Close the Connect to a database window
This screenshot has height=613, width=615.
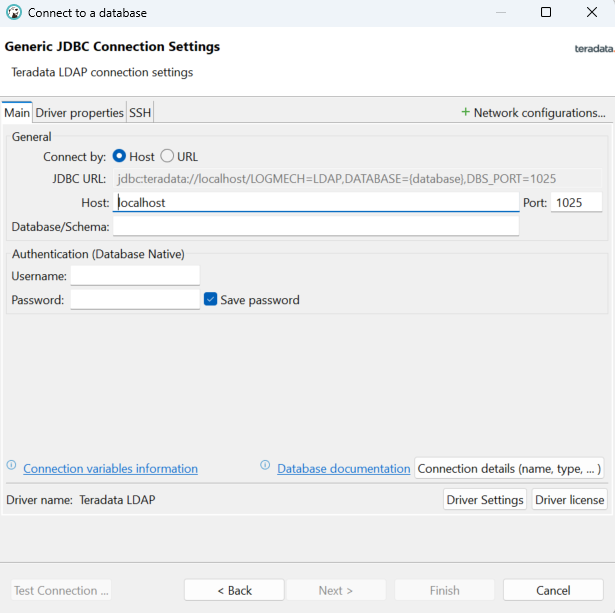click(591, 13)
